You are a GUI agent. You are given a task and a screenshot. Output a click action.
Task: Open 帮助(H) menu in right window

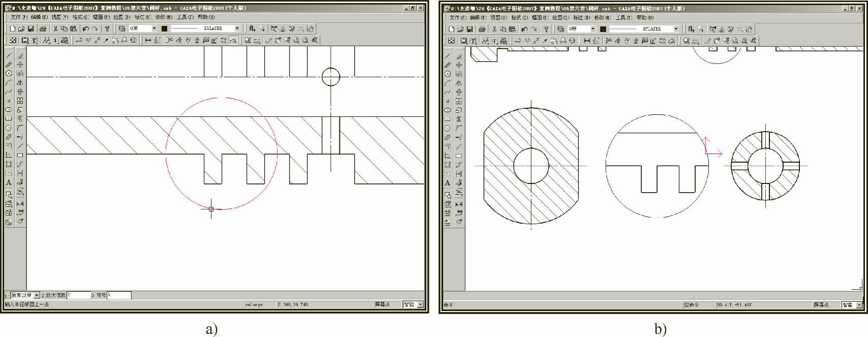(645, 17)
